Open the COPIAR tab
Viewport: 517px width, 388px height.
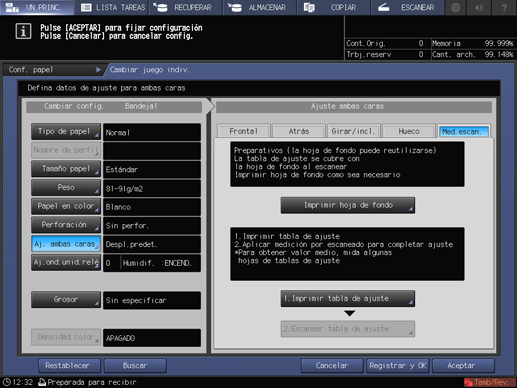click(x=333, y=7)
